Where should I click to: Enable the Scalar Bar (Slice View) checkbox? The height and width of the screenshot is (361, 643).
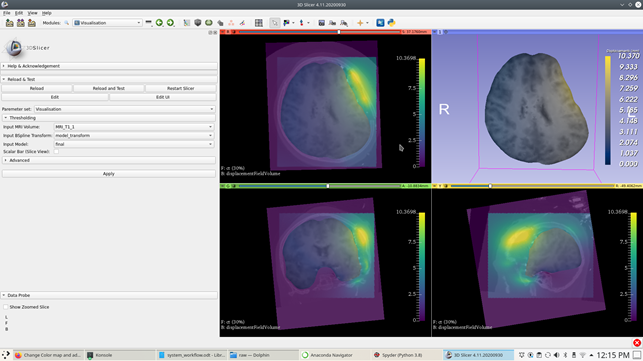(x=56, y=151)
